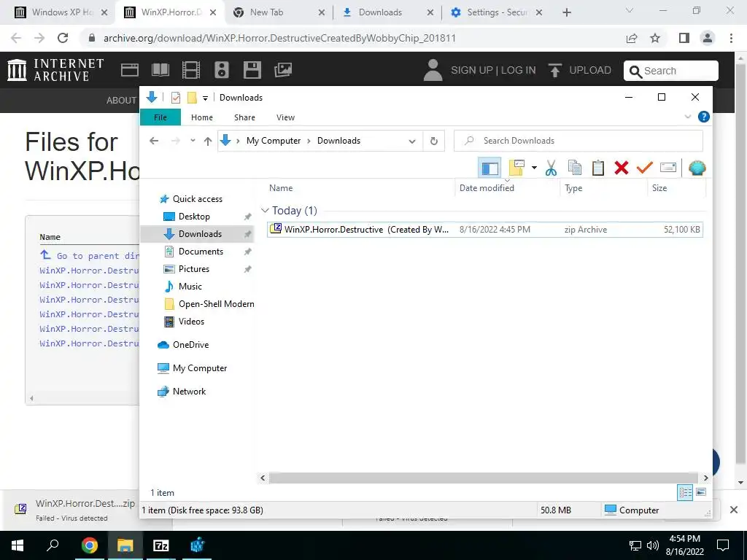Collapse the Today (1) group
This screenshot has height=560, width=747.
point(266,211)
